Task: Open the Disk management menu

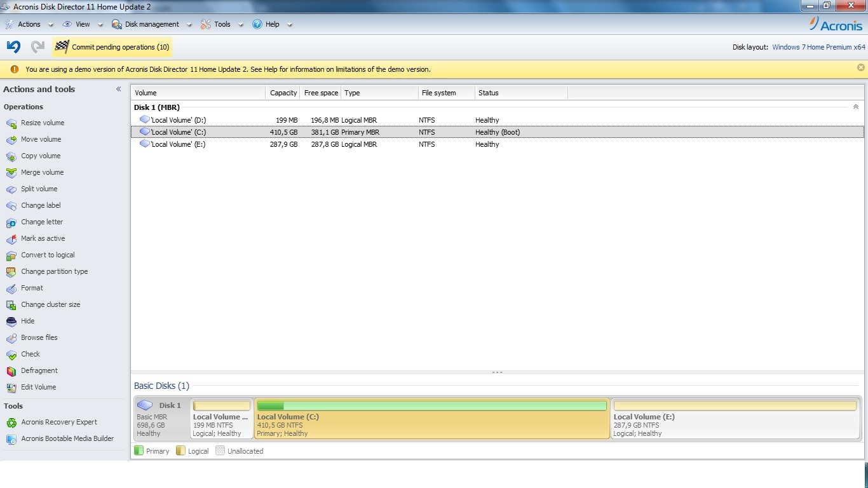Action: click(152, 24)
